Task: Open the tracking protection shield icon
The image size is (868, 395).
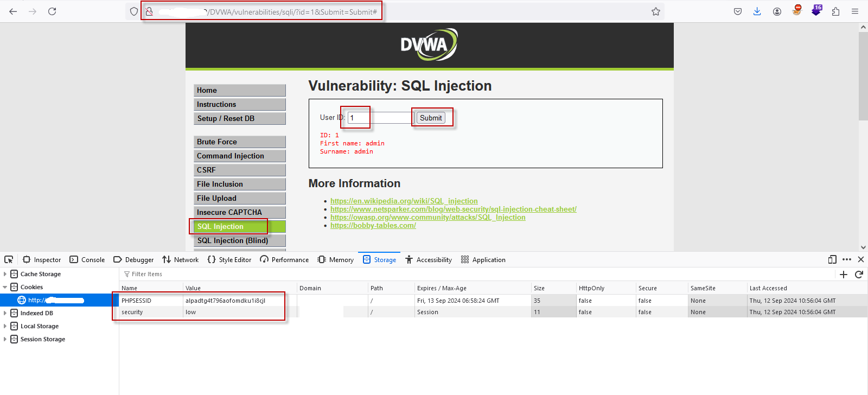Action: (134, 11)
